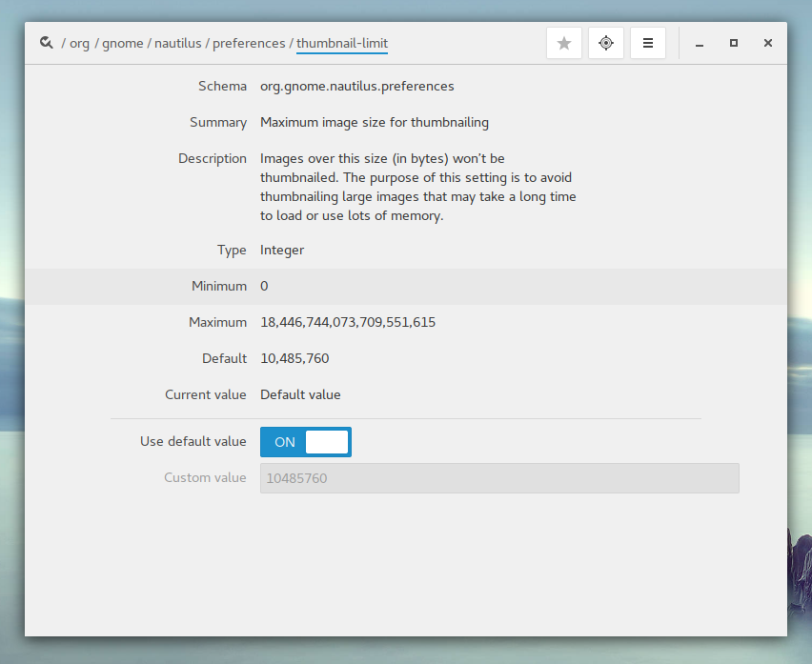The image size is (812, 664).
Task: Click the 'Summary' label
Action: [x=218, y=122]
